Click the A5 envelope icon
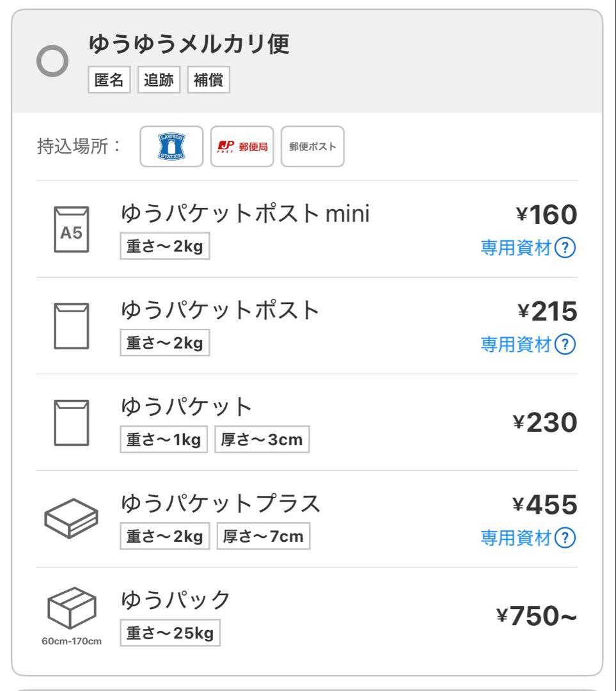The width and height of the screenshot is (616, 691). pos(72,230)
